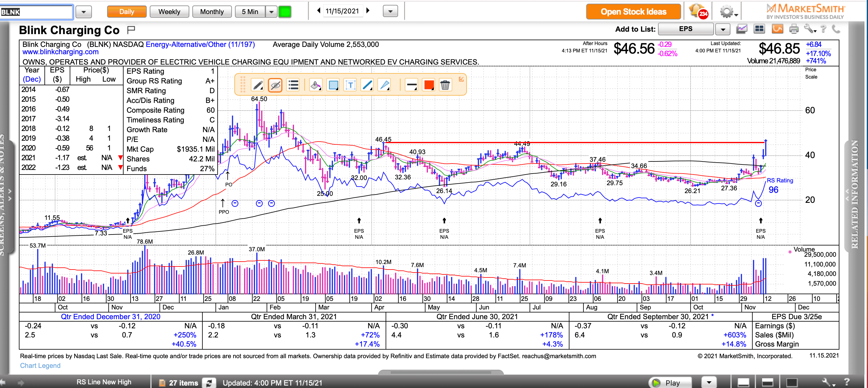
Task: Expand the symbol history dropdown
Action: click(84, 12)
